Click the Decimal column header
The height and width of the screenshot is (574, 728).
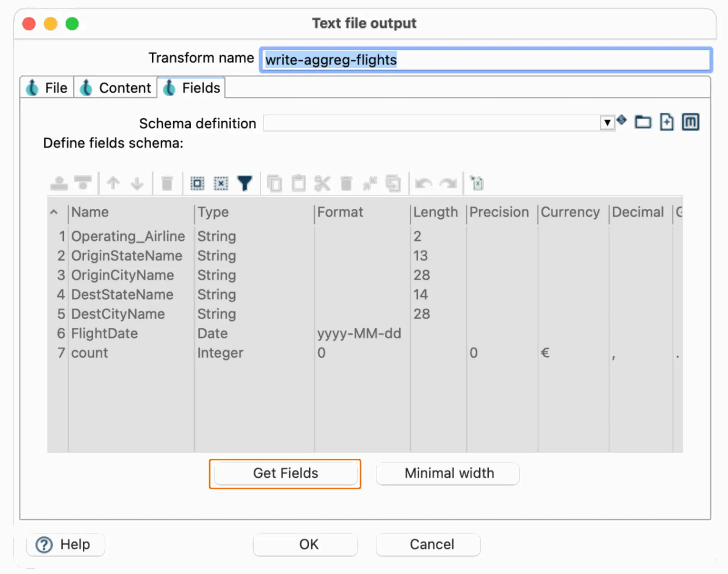(x=641, y=212)
